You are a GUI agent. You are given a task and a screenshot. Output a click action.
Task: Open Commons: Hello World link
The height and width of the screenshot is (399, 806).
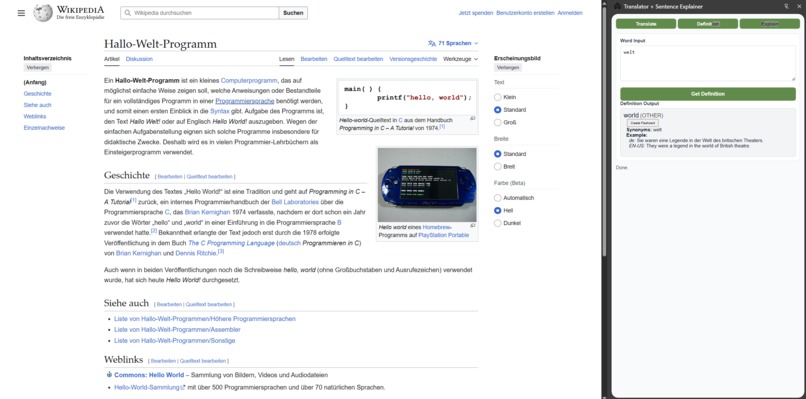pyautogui.click(x=149, y=375)
